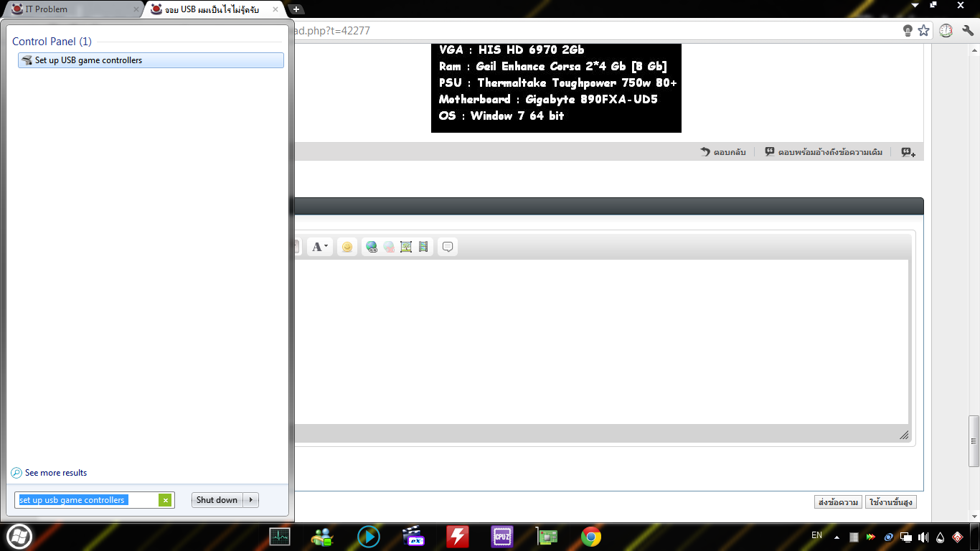Open the blue play media player icon
Viewport: 980px width, 551px height.
[369, 536]
